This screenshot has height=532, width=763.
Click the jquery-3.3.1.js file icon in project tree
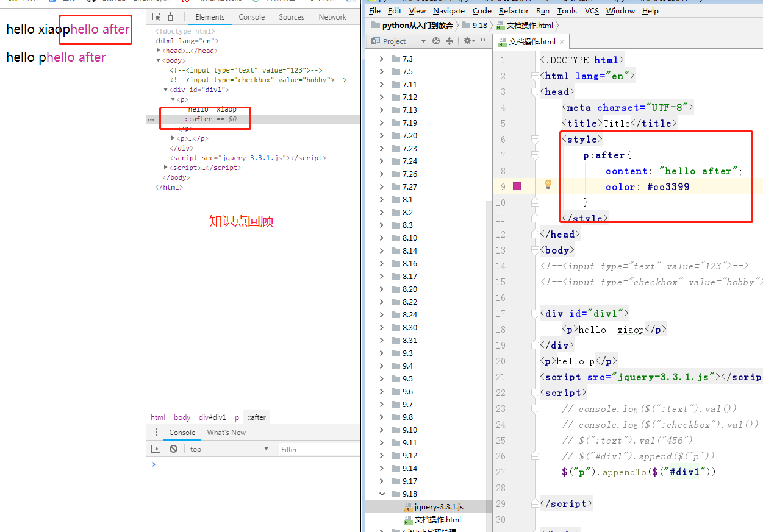coord(408,507)
